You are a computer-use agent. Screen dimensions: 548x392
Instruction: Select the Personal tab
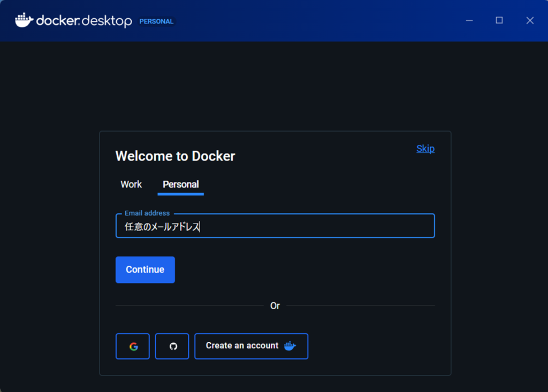click(181, 185)
